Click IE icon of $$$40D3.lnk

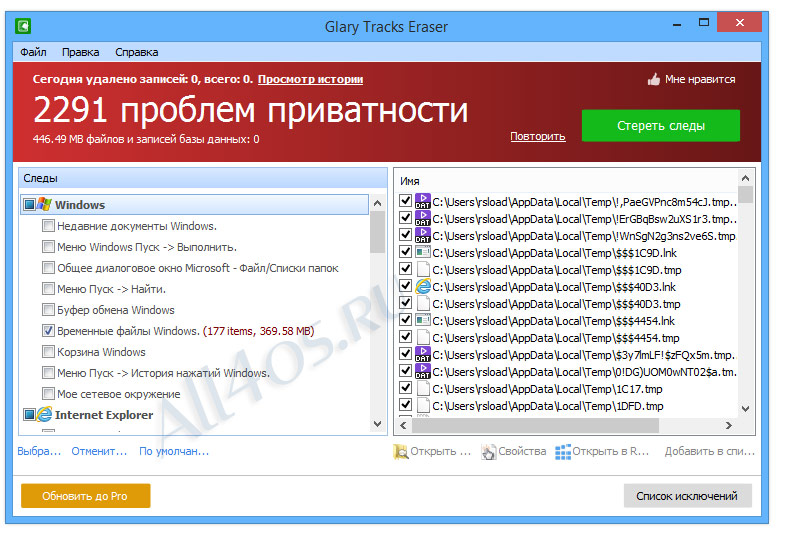click(x=423, y=286)
